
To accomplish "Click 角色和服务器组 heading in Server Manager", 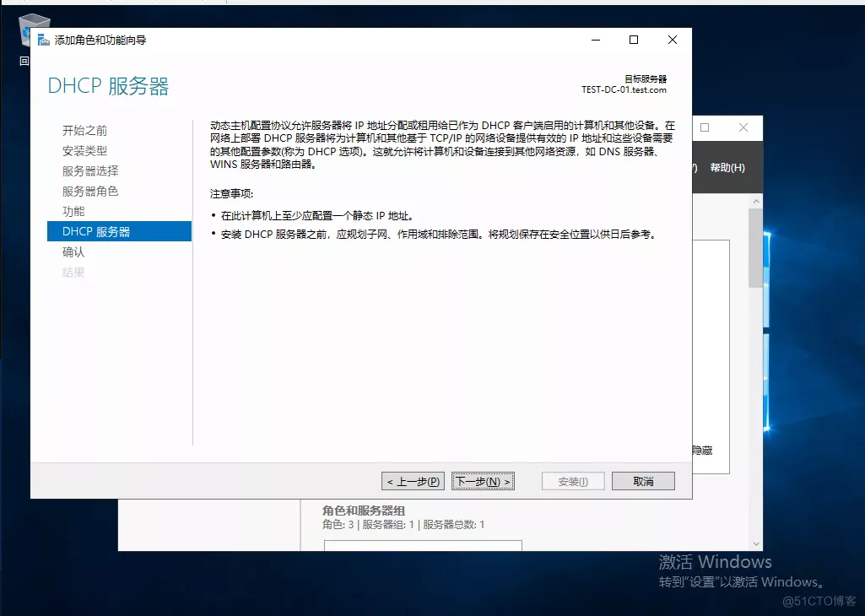I will click(x=364, y=511).
